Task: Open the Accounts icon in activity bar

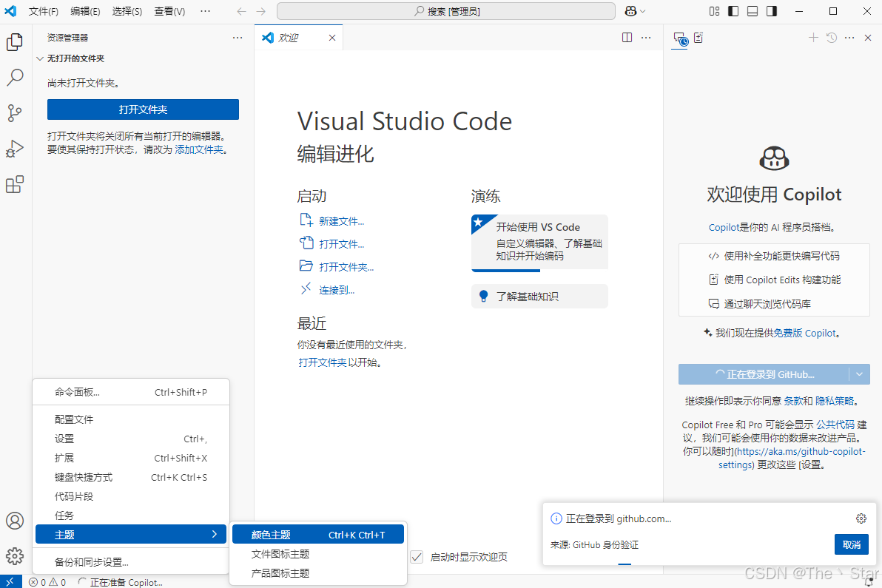Action: pyautogui.click(x=15, y=521)
